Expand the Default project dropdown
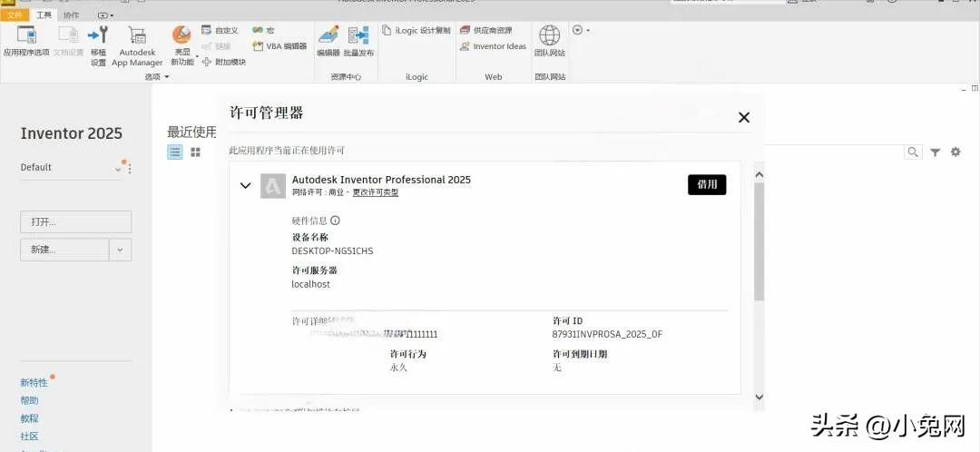This screenshot has height=452, width=980. pyautogui.click(x=117, y=169)
